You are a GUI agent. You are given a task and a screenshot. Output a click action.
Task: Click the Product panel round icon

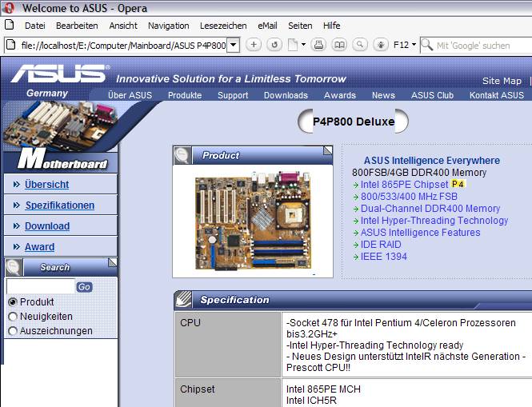coord(182,155)
